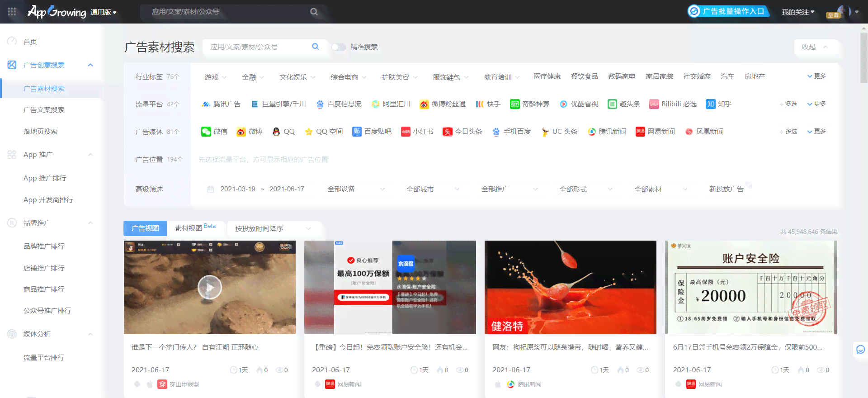Image resolution: width=868 pixels, height=398 pixels.
Task: Open App 推广排行 in the sidebar
Action: [x=45, y=178]
